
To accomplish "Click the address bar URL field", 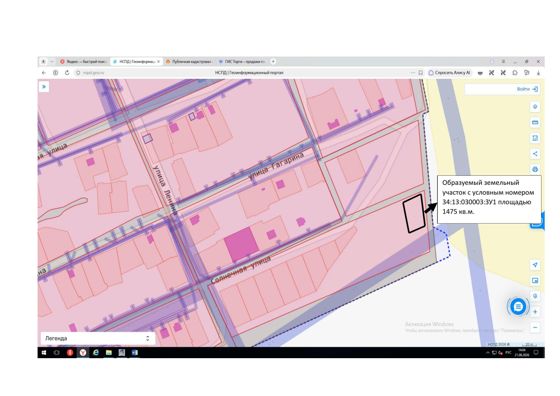I will tap(94, 72).
